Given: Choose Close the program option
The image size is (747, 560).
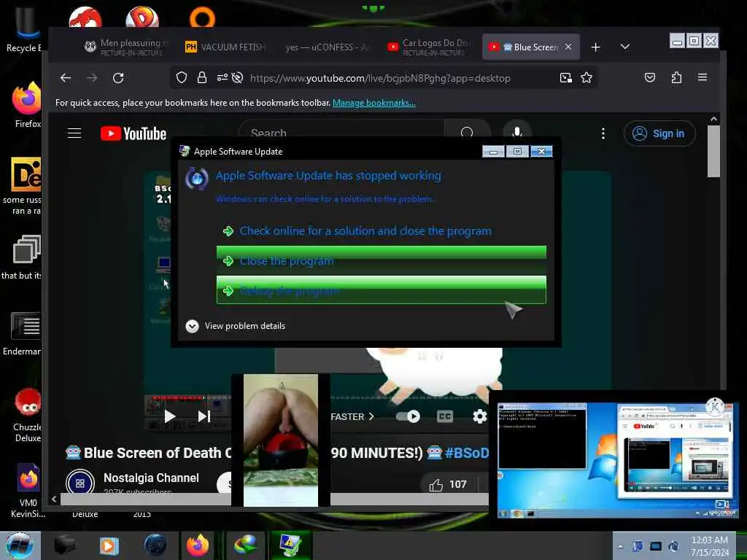Looking at the screenshot, I should (381, 260).
